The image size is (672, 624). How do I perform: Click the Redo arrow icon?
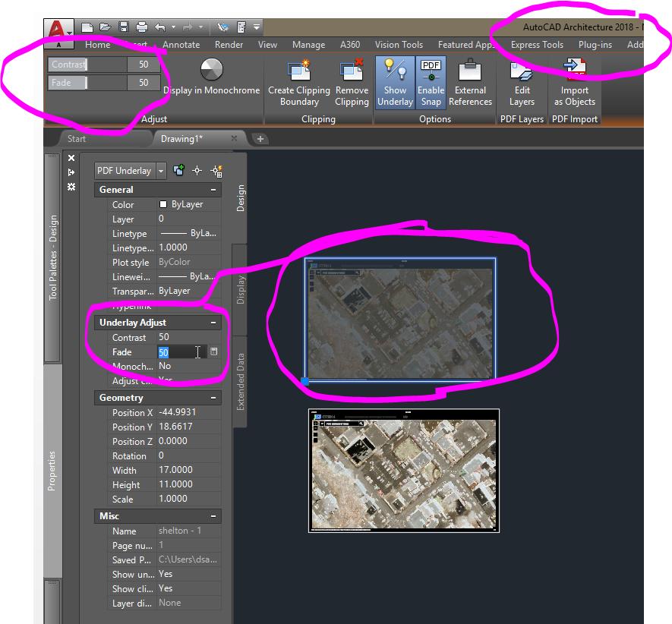tap(188, 27)
